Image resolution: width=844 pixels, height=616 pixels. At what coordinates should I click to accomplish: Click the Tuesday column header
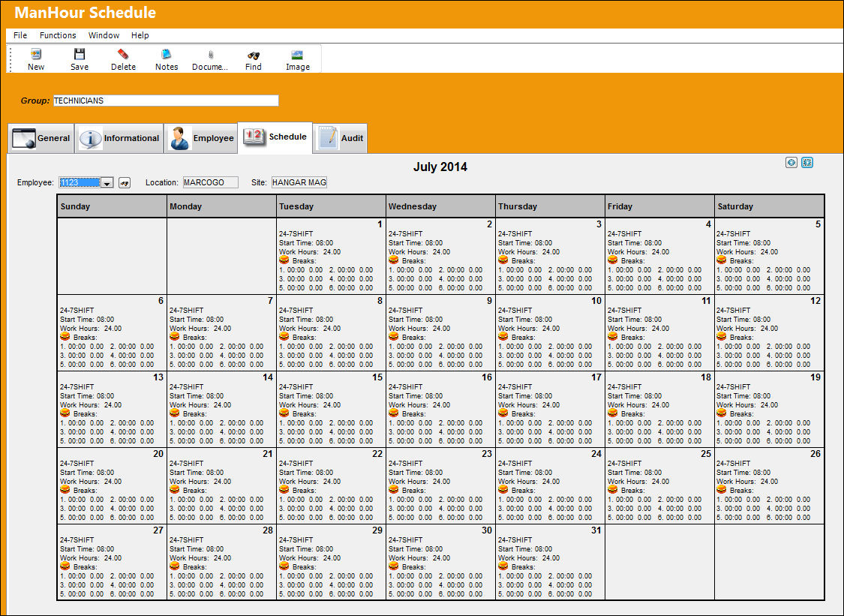click(331, 206)
